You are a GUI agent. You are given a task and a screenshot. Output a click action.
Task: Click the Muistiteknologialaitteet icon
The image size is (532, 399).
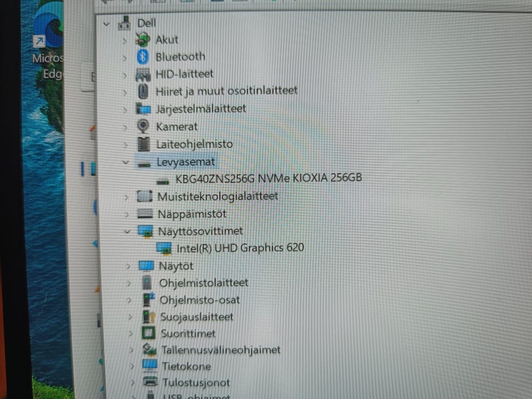point(145,196)
